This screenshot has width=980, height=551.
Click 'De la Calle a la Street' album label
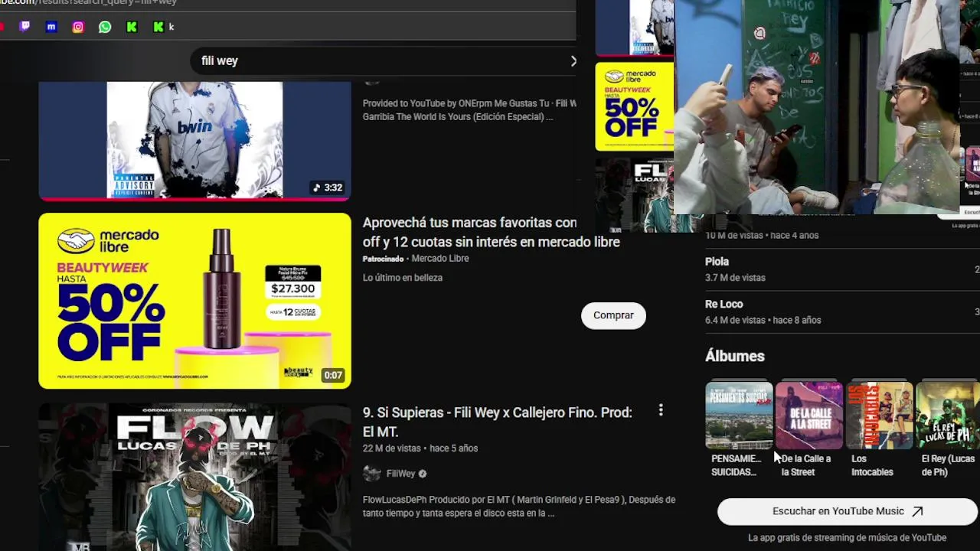pyautogui.click(x=805, y=465)
